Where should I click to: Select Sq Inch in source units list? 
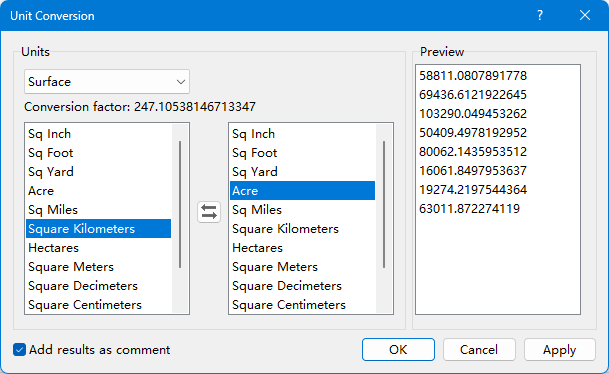pos(99,134)
